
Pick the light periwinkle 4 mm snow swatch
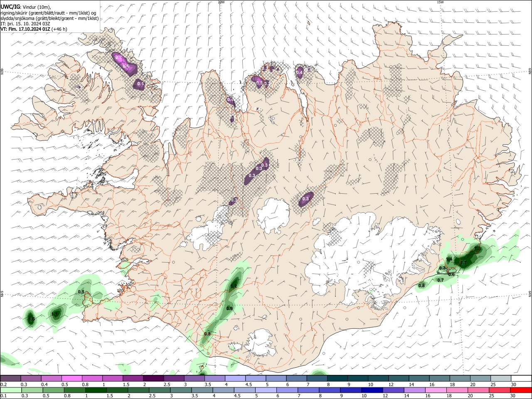pyautogui.click(x=235, y=378)
